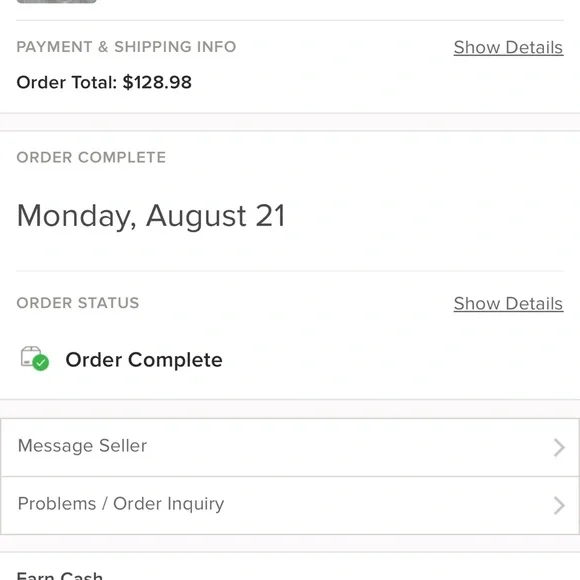Select the Message Seller label text
Image resolution: width=580 pixels, height=580 pixels.
click(x=82, y=446)
